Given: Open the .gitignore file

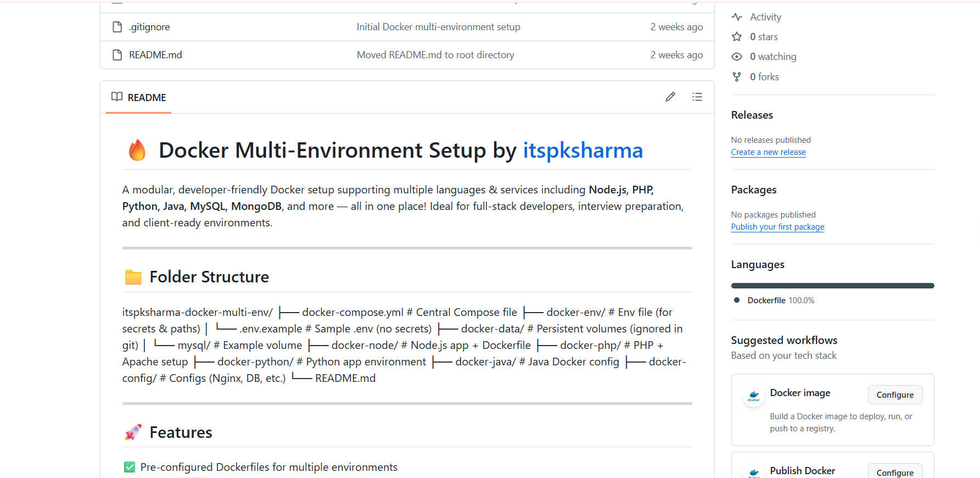Looking at the screenshot, I should pyautogui.click(x=149, y=26).
